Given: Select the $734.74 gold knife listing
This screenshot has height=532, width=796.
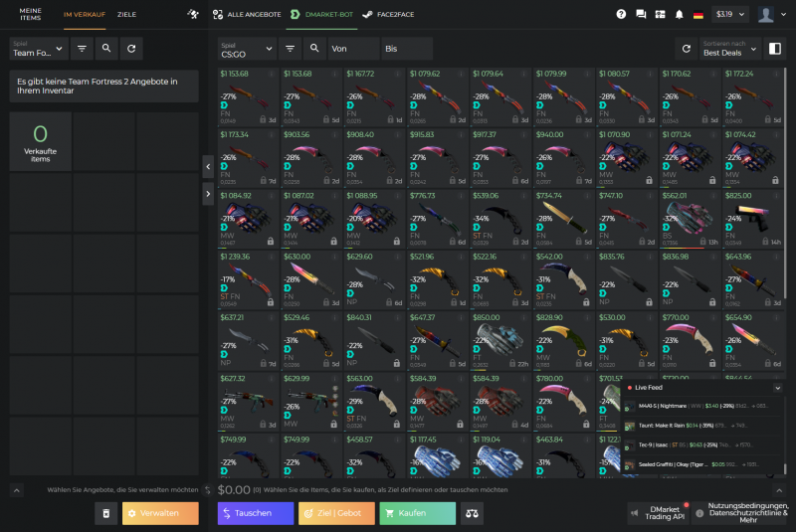Looking at the screenshot, I should 563,219.
